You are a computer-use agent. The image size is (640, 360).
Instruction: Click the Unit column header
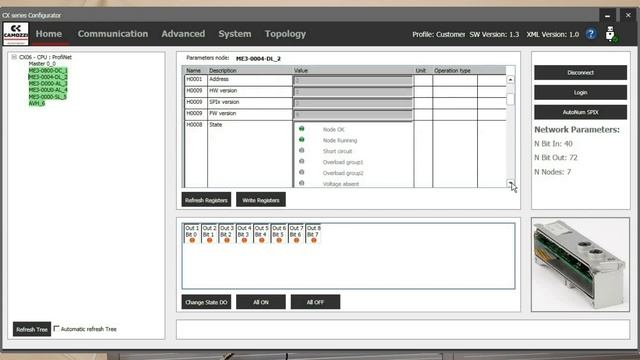click(x=420, y=71)
